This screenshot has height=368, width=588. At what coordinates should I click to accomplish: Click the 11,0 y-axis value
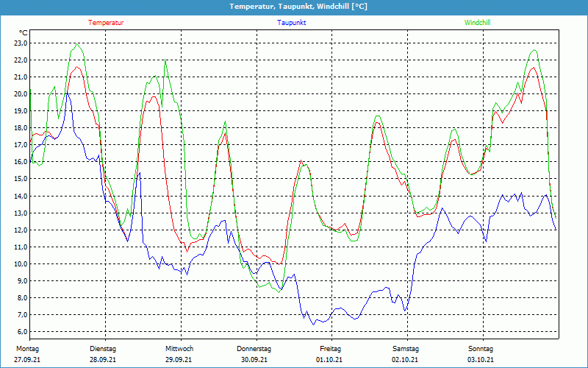21,247
